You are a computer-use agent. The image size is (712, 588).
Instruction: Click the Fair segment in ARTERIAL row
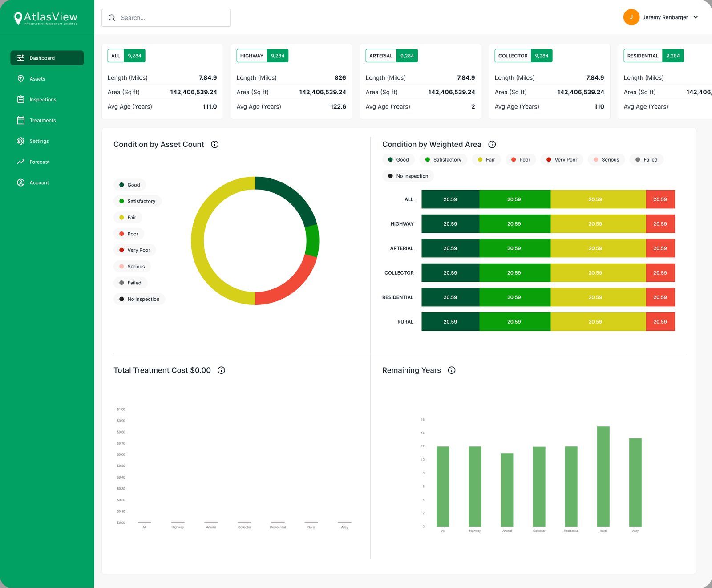click(598, 248)
